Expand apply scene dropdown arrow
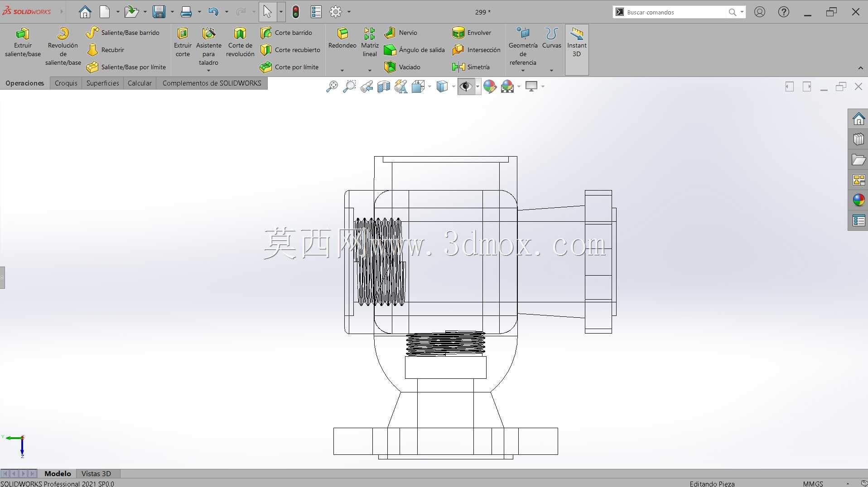 coord(519,86)
